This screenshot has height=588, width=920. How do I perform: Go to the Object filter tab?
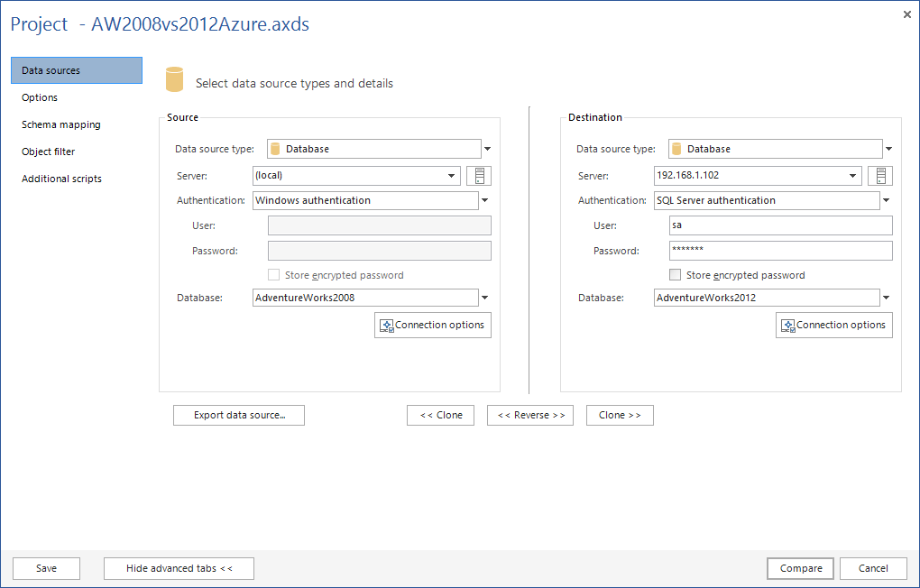click(77, 152)
